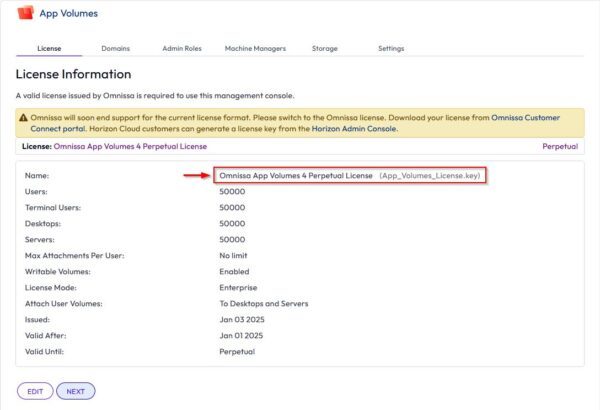This screenshot has width=600, height=410.
Task: Open the Horizon Admin Console link
Action: click(x=354, y=129)
